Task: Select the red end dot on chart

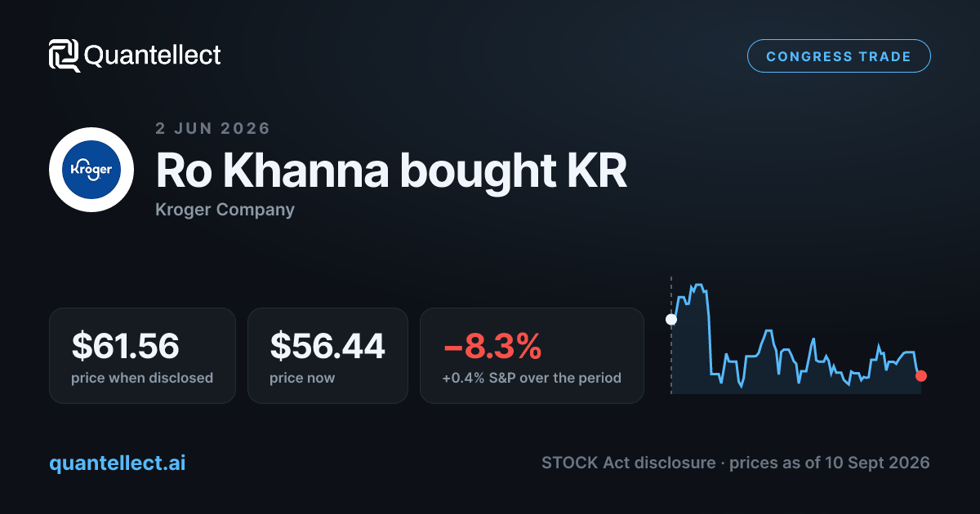Action: (x=921, y=375)
